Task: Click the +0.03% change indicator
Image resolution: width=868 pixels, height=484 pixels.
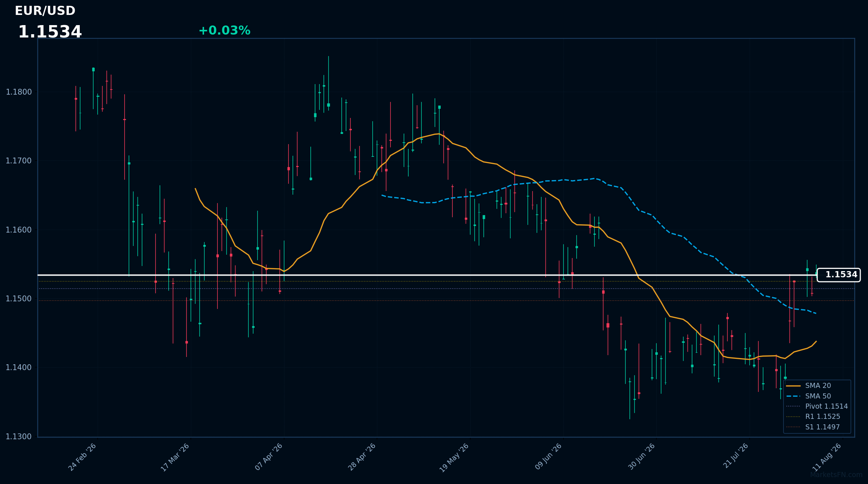Action: [x=224, y=31]
